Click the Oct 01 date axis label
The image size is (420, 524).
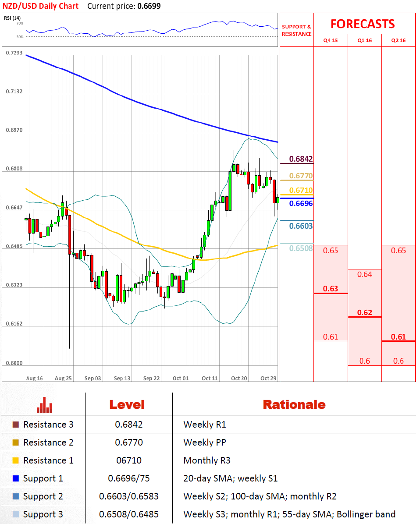pyautogui.click(x=181, y=378)
